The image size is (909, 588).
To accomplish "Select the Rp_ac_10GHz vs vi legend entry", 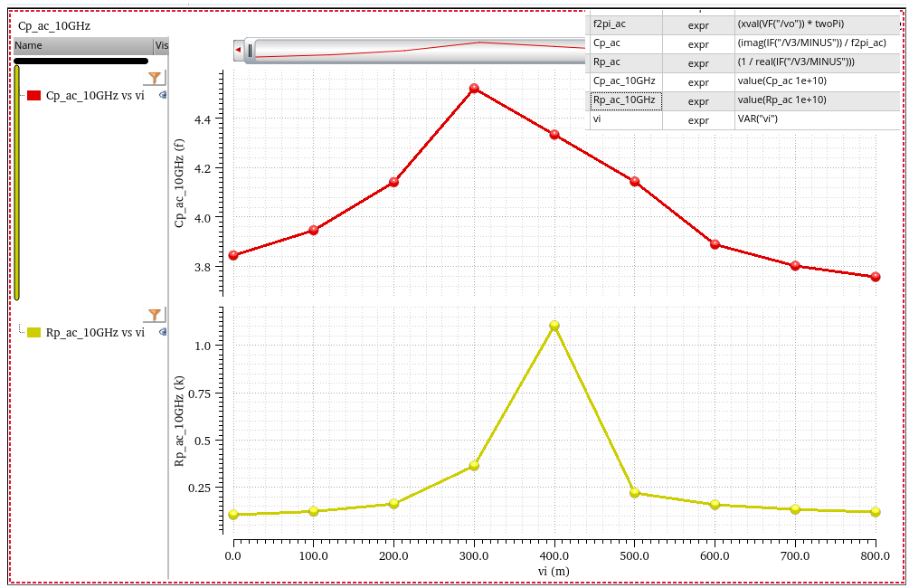I will 94,333.
